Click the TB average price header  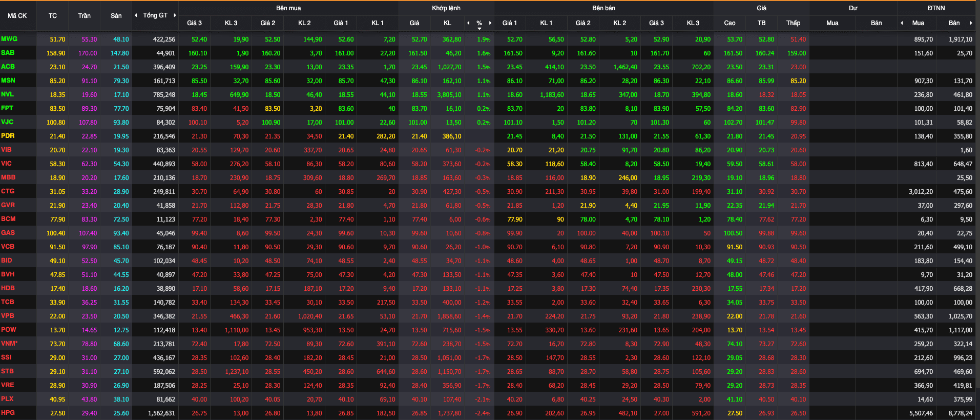click(762, 23)
